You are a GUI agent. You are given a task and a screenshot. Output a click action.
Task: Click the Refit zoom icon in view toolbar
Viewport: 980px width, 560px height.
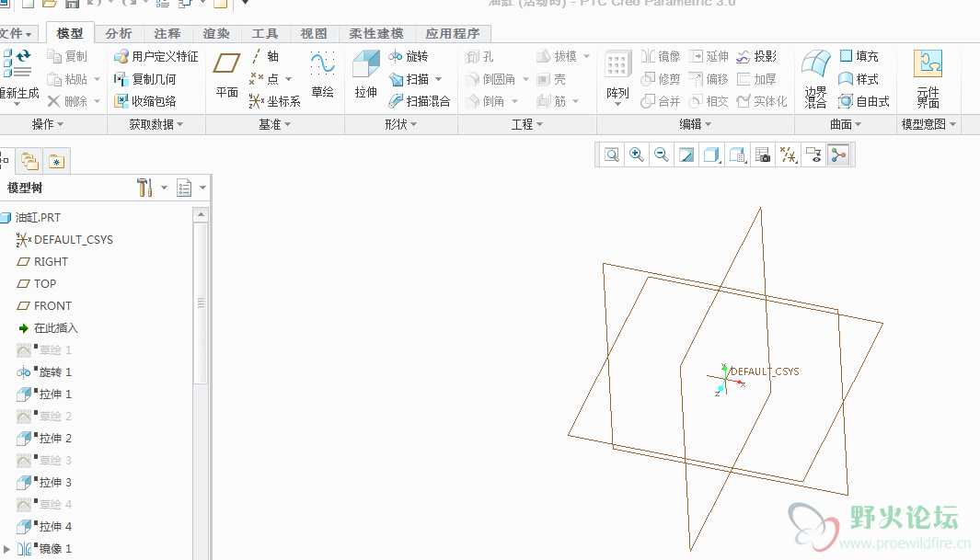[x=612, y=155]
